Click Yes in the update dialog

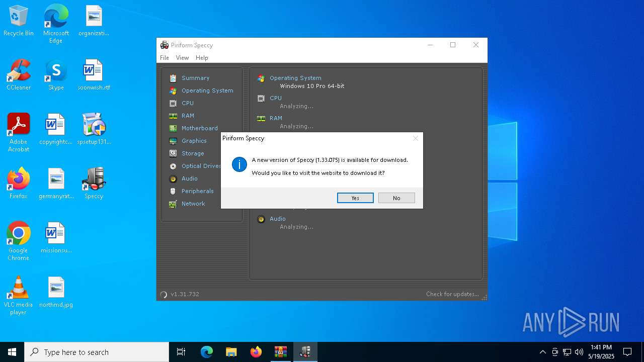(355, 198)
